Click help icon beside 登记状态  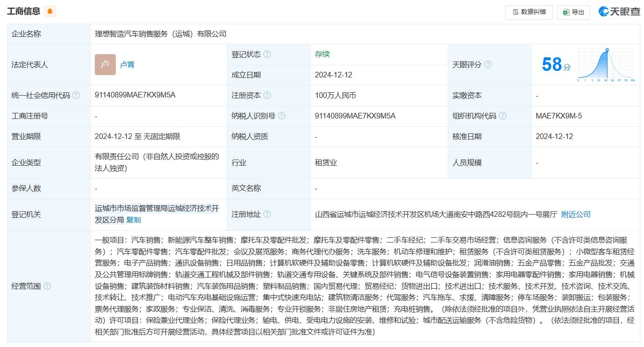(267, 54)
